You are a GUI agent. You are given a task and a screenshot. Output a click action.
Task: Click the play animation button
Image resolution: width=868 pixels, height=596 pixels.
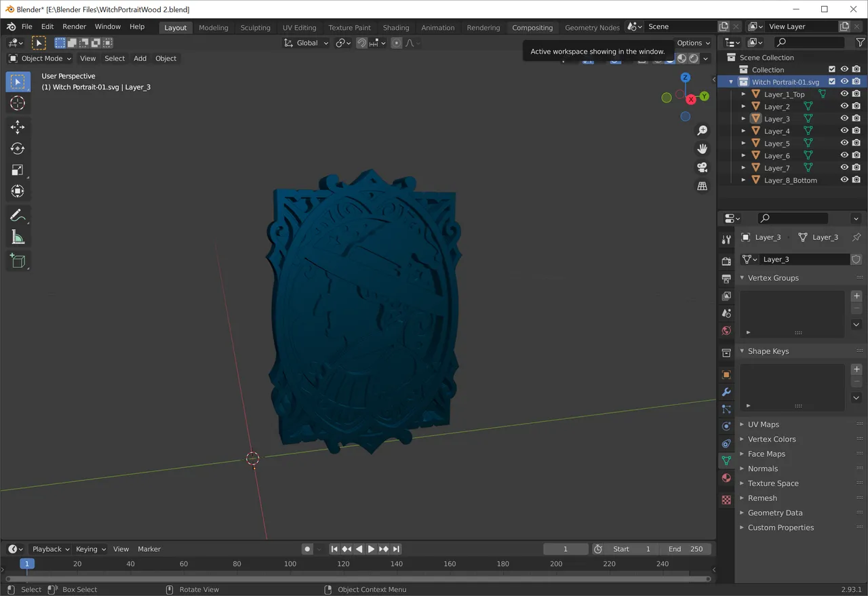coord(371,549)
